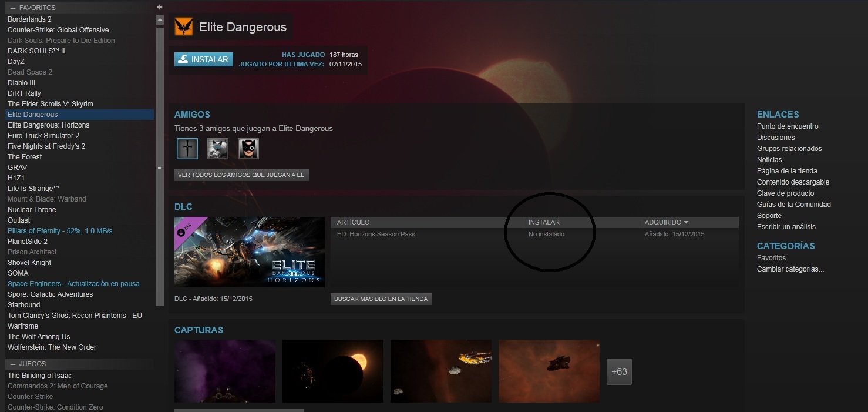Select DiRT Rally

[x=24, y=93]
